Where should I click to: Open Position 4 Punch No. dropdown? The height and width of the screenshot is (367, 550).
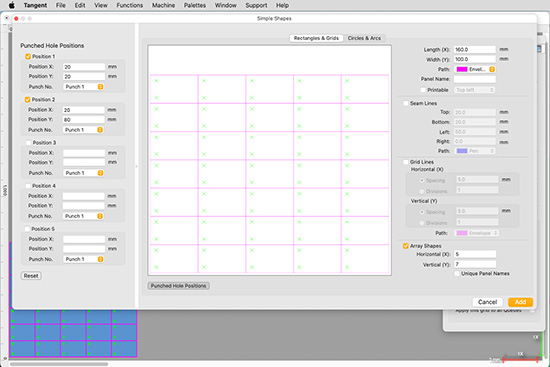pyautogui.click(x=83, y=216)
